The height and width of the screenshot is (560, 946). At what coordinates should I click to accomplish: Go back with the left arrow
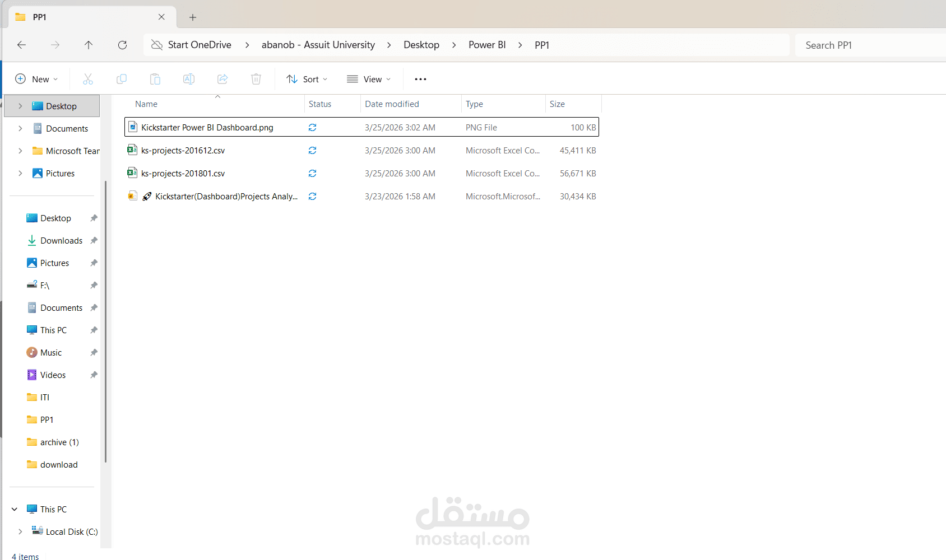[x=21, y=45]
